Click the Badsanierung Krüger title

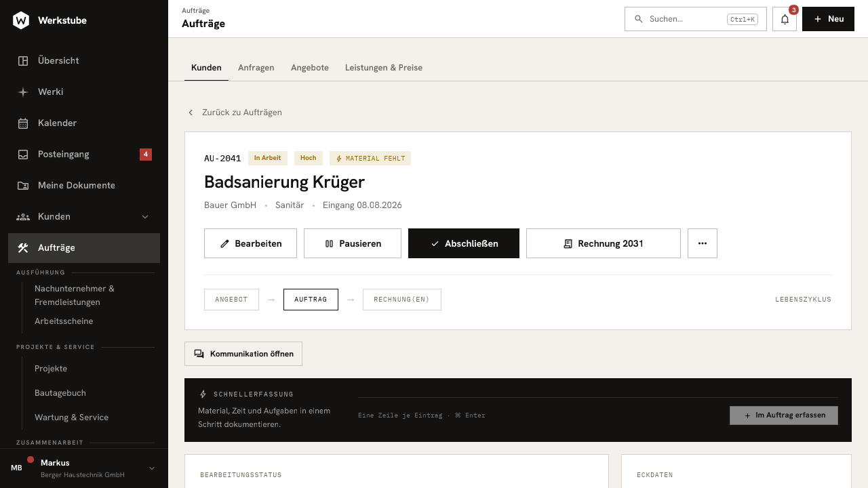[284, 182]
